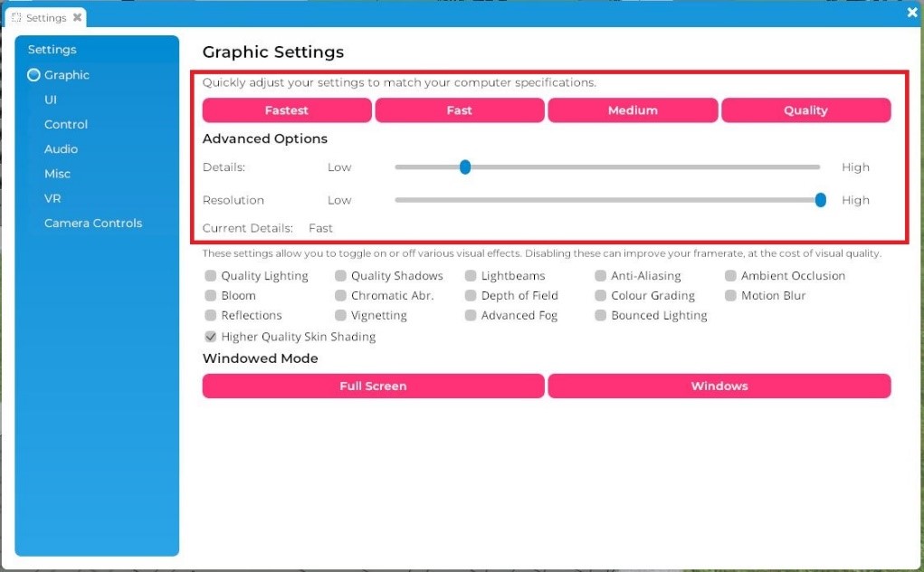Click the Details slider handle
The width and height of the screenshot is (924, 572).
[465, 167]
